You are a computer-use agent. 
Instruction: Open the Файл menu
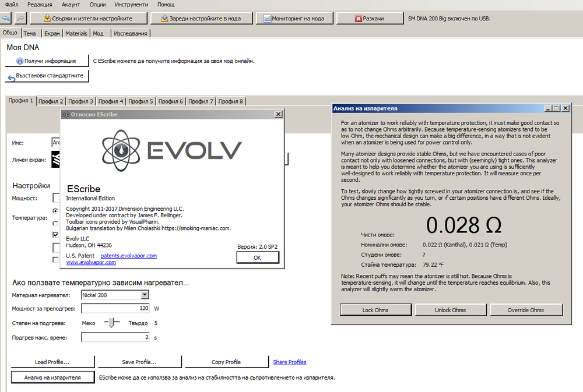(x=12, y=5)
